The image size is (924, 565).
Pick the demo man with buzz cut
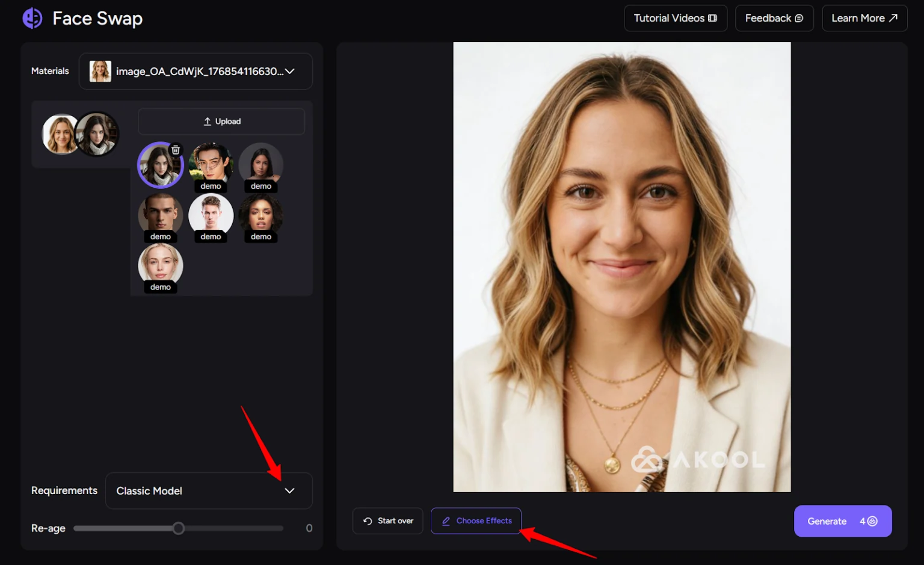tap(160, 214)
